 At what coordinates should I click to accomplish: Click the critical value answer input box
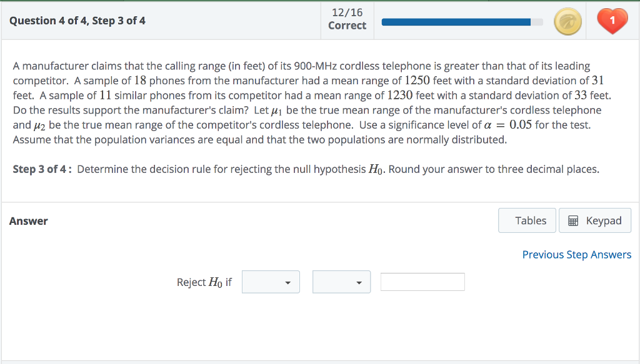coord(422,282)
